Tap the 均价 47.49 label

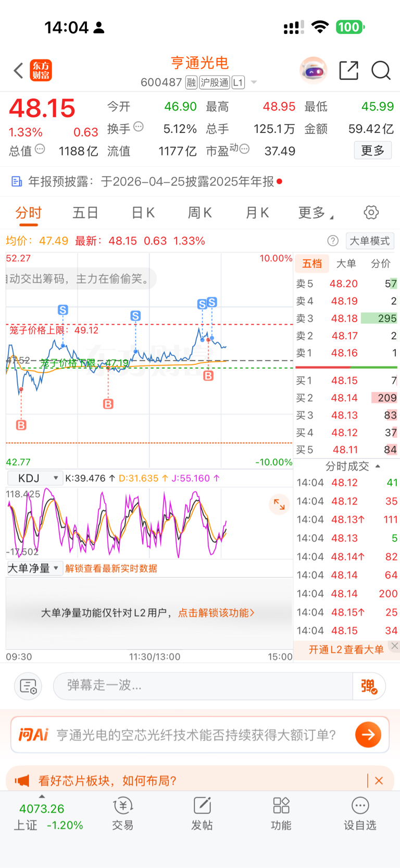(x=37, y=241)
